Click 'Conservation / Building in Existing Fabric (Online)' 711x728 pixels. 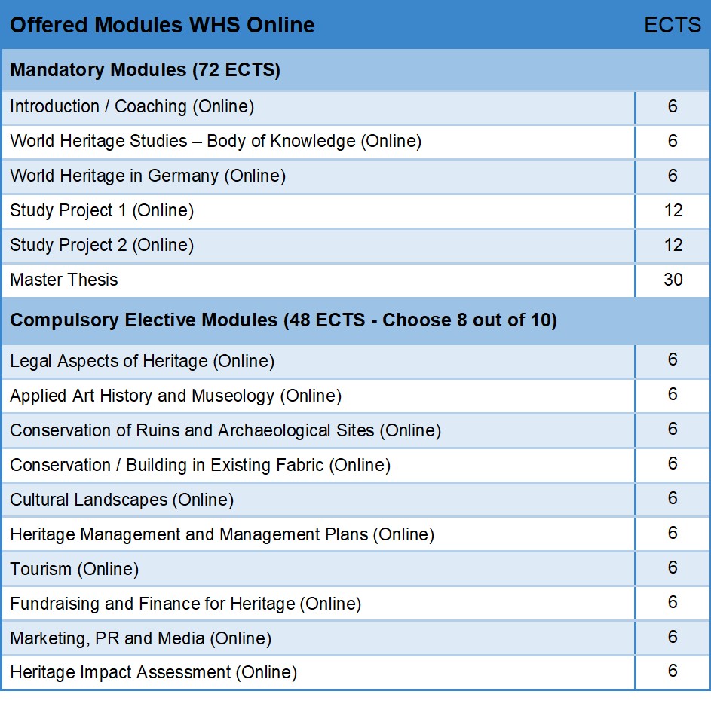[200, 465]
